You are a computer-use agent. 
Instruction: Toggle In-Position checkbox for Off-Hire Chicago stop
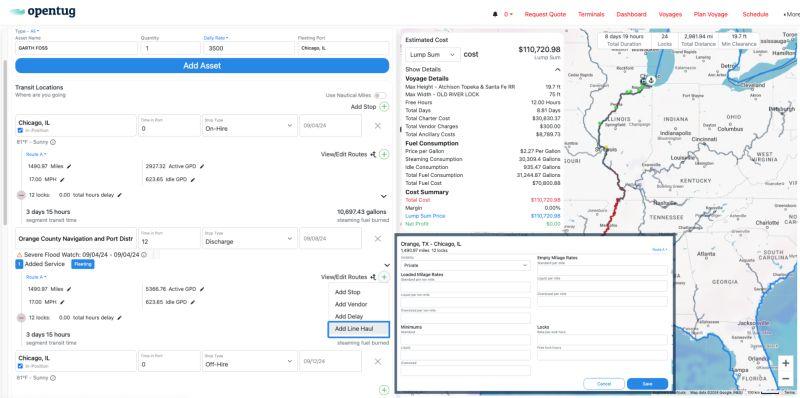pos(20,366)
